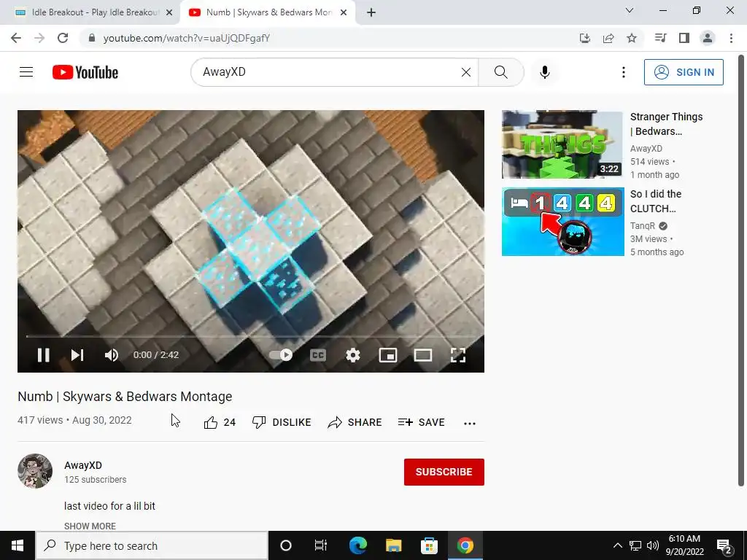Open Microsoft Store from taskbar

(x=429, y=545)
